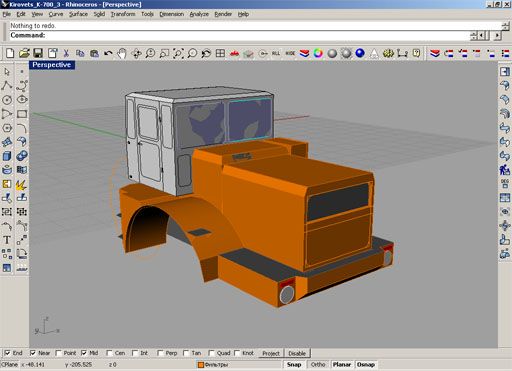The height and width of the screenshot is (371, 512).
Task: Open Edit layers stacked icon
Action: 304,53
